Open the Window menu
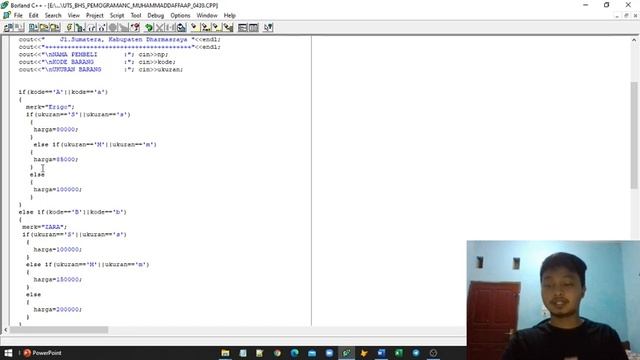 [207, 16]
